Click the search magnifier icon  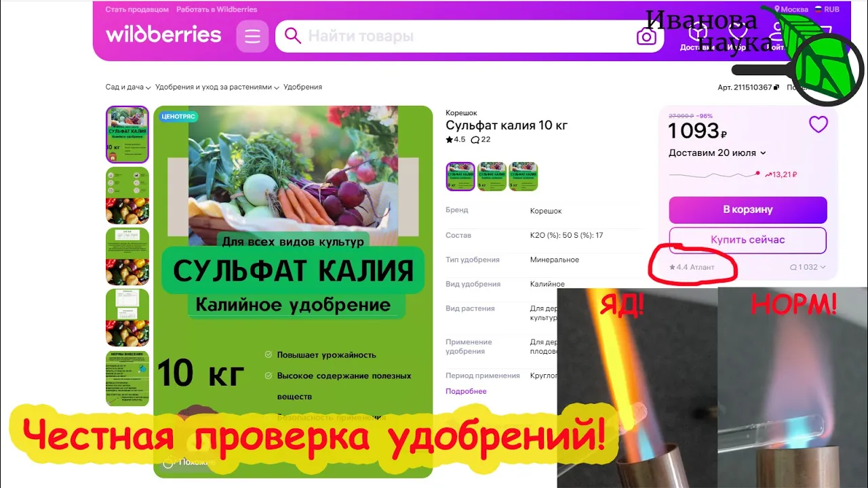pyautogui.click(x=293, y=36)
